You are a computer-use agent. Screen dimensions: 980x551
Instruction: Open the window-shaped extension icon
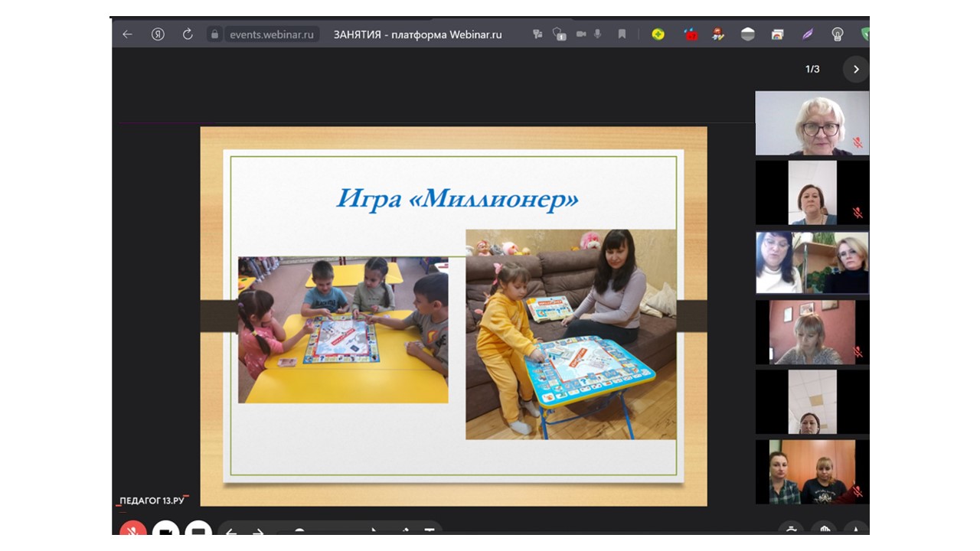click(778, 34)
